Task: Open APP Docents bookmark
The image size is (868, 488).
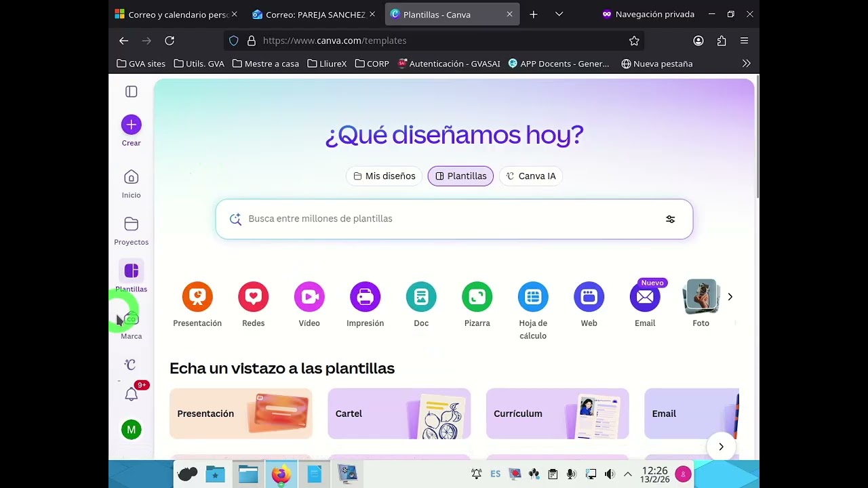Action: [559, 64]
